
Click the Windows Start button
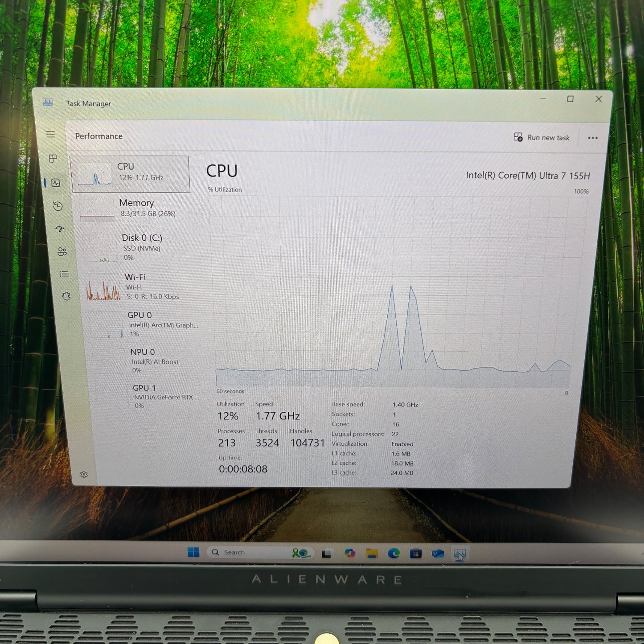click(194, 552)
